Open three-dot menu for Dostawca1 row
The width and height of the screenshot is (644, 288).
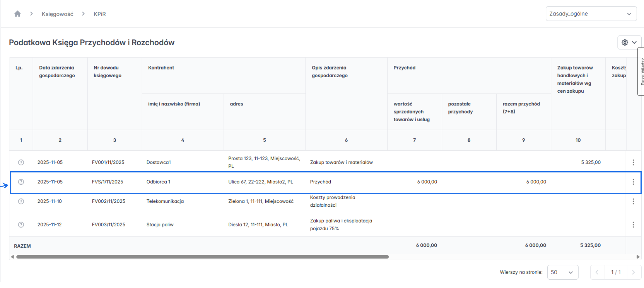[633, 162]
